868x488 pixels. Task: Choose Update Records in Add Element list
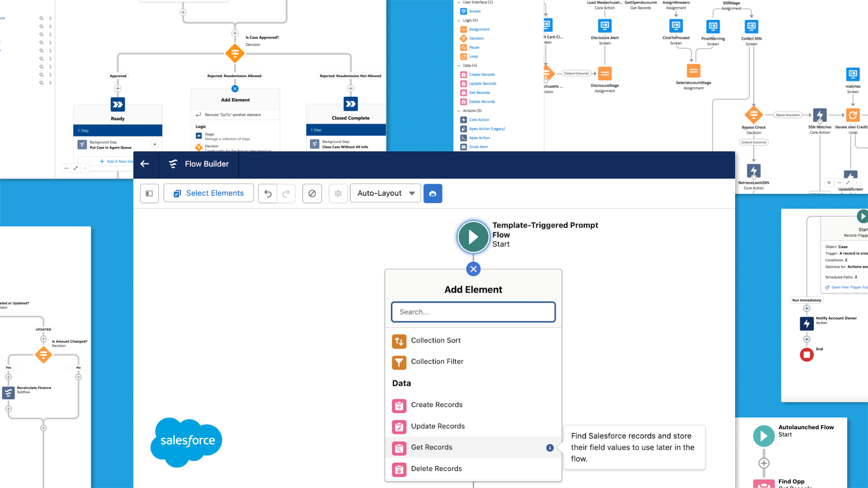tap(473, 427)
